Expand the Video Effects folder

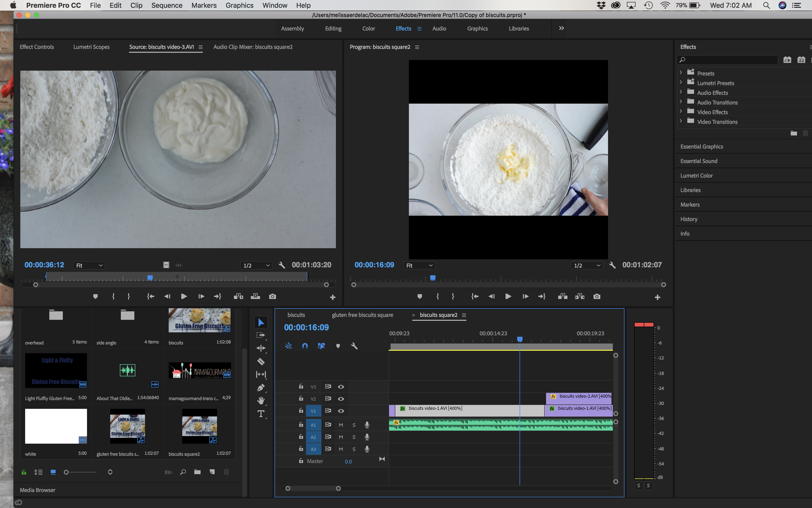pos(681,111)
